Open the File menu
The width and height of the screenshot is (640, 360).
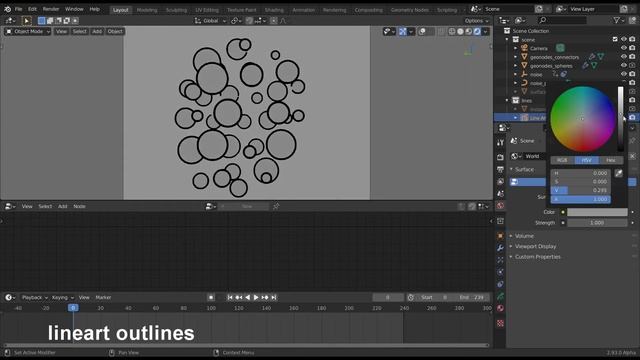(18, 9)
